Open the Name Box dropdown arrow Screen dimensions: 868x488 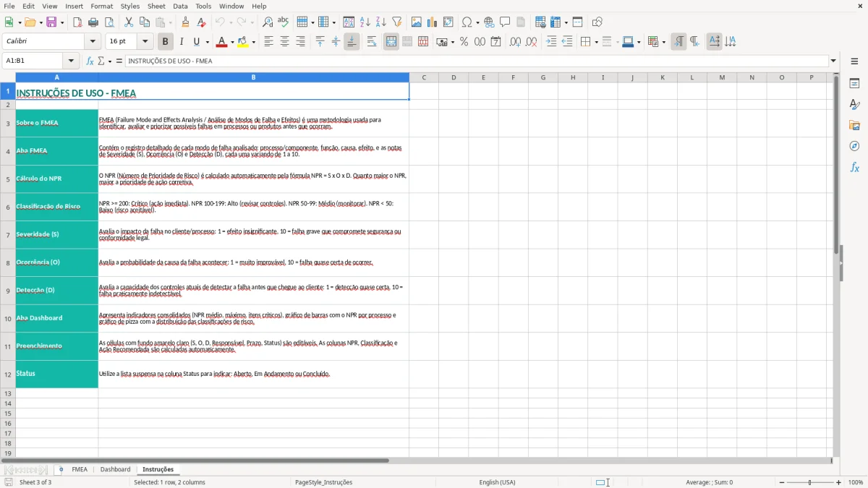(x=71, y=61)
